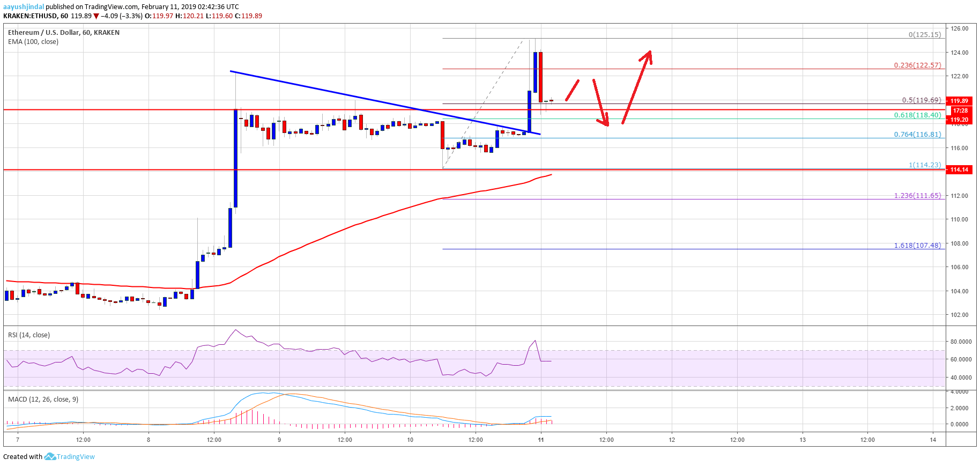
Task: Click date label 14 on time axis
Action: pyautogui.click(x=933, y=440)
